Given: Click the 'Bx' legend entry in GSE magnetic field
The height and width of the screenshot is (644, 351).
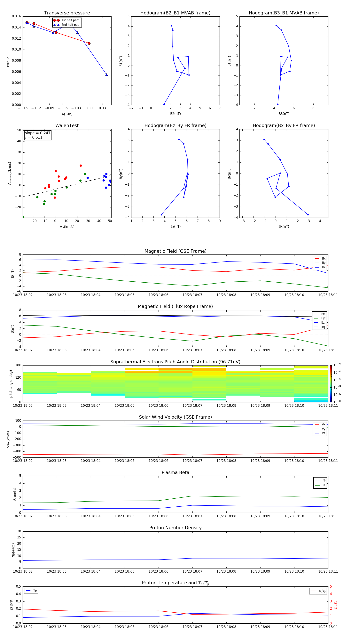Looking at the screenshot, I should pyautogui.click(x=320, y=259).
